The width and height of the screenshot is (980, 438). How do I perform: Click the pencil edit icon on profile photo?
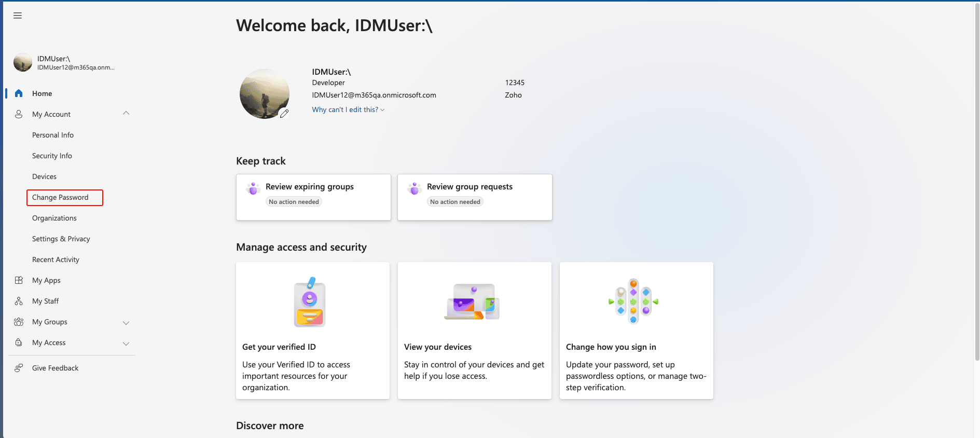coord(284,113)
